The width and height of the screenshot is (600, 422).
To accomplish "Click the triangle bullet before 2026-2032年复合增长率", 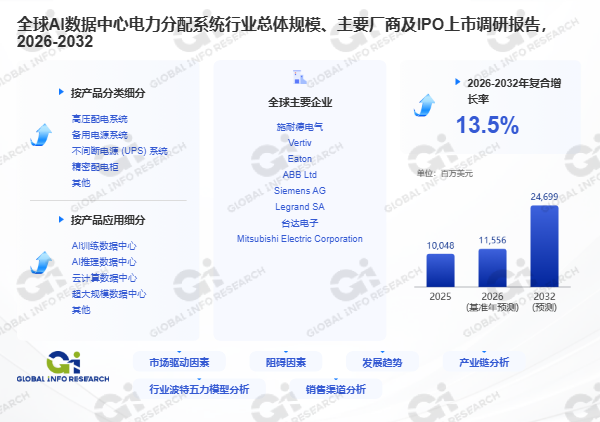I will [x=457, y=81].
